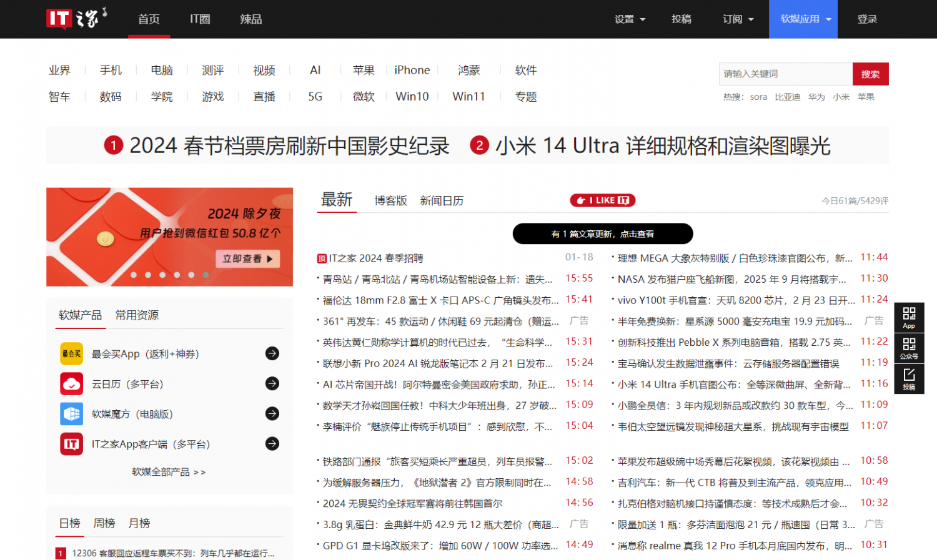Expand the 订阅 dropdown in header
Screen dimensions: 937x560
click(x=738, y=19)
